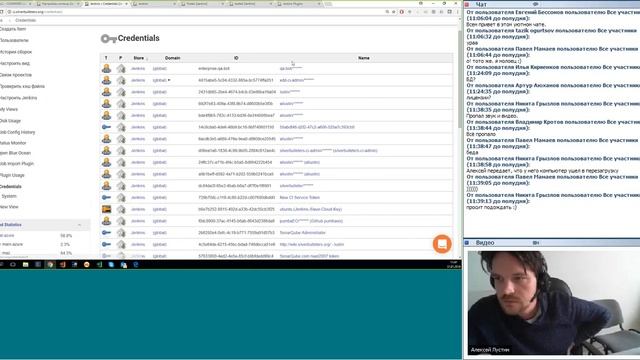This screenshot has width=640, height=360.
Task: Click the user icon in the pumbaEO Github row
Action: (107, 221)
